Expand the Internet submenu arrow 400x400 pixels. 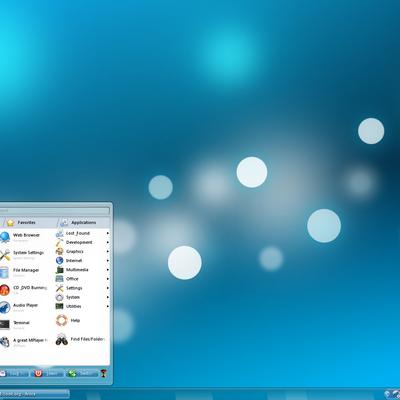[x=108, y=260]
